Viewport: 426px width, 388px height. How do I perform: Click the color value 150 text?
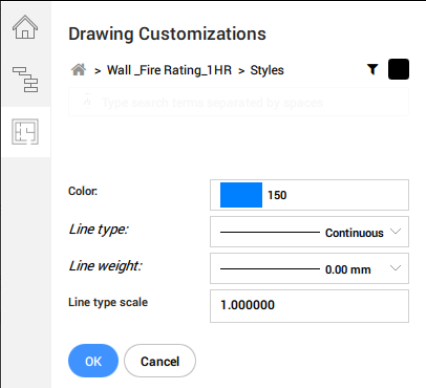click(277, 195)
